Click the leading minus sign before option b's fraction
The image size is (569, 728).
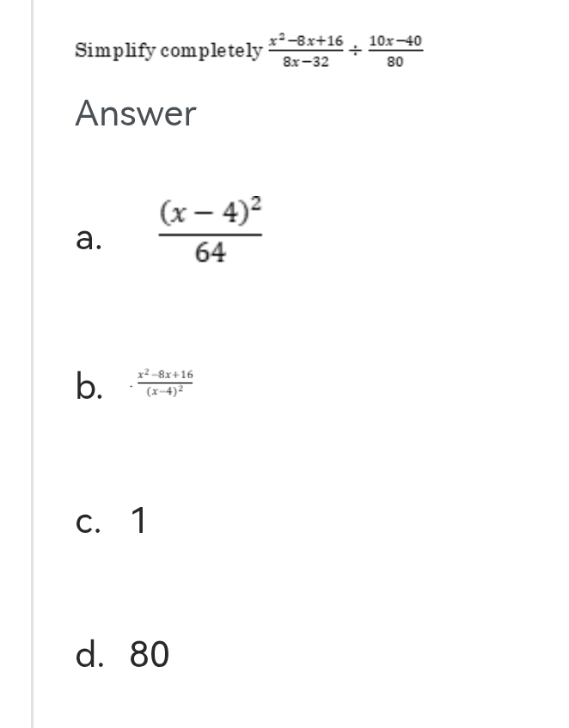[x=130, y=385]
